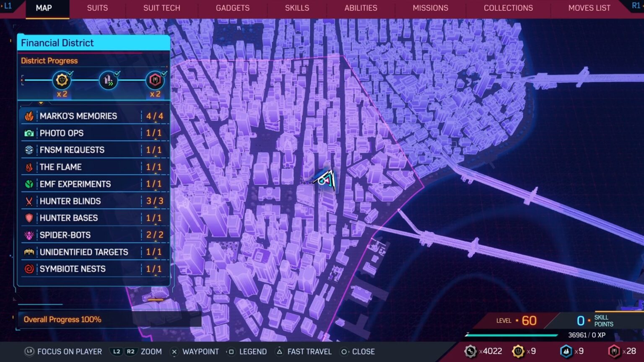Image resolution: width=644 pixels, height=362 pixels.
Task: Click the cross button Waypoint icon
Action: coord(174,352)
